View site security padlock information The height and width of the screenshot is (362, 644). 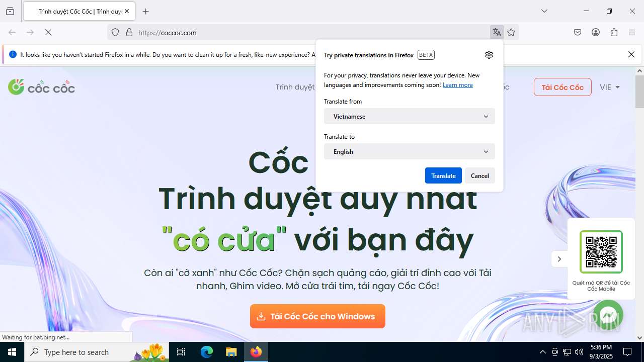tap(129, 32)
